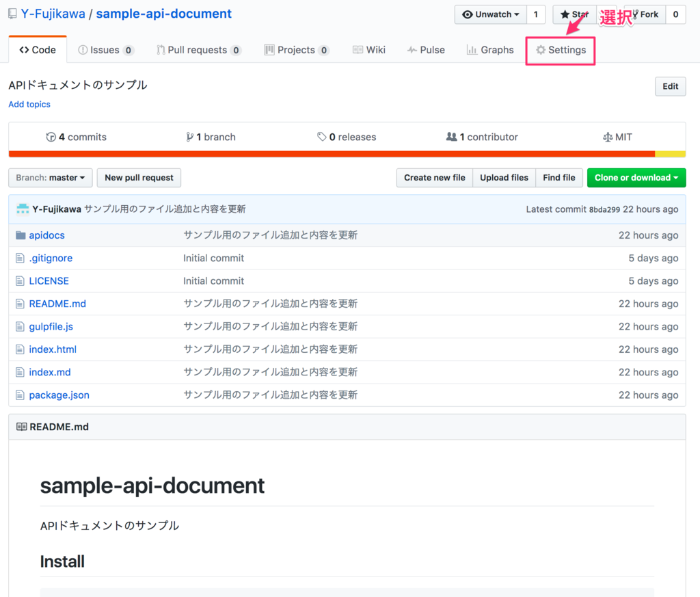Open README.md in the file list
Viewport: 700px width, 597px height.
point(57,304)
